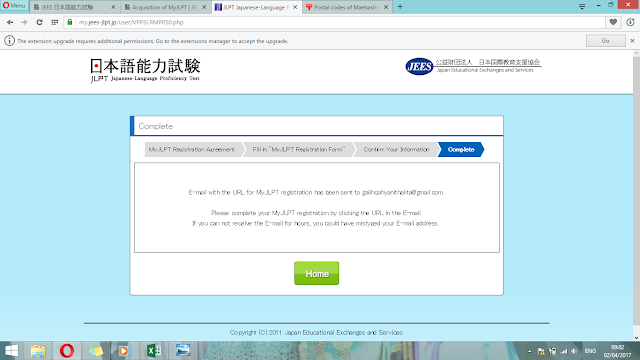Click the 'Please complete your MyJLPT registration' text
640x360 pixels.
(x=316, y=213)
